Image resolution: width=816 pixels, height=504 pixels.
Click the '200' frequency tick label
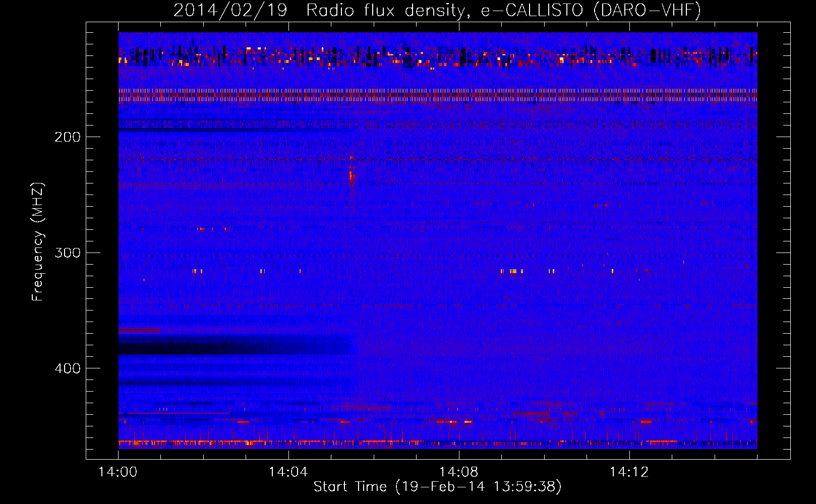click(68, 137)
